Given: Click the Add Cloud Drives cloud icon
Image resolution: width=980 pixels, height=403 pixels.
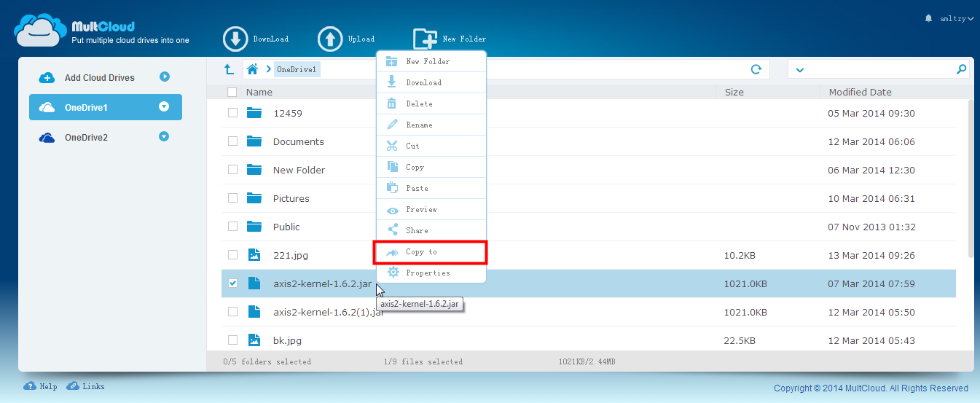Looking at the screenshot, I should click(47, 77).
